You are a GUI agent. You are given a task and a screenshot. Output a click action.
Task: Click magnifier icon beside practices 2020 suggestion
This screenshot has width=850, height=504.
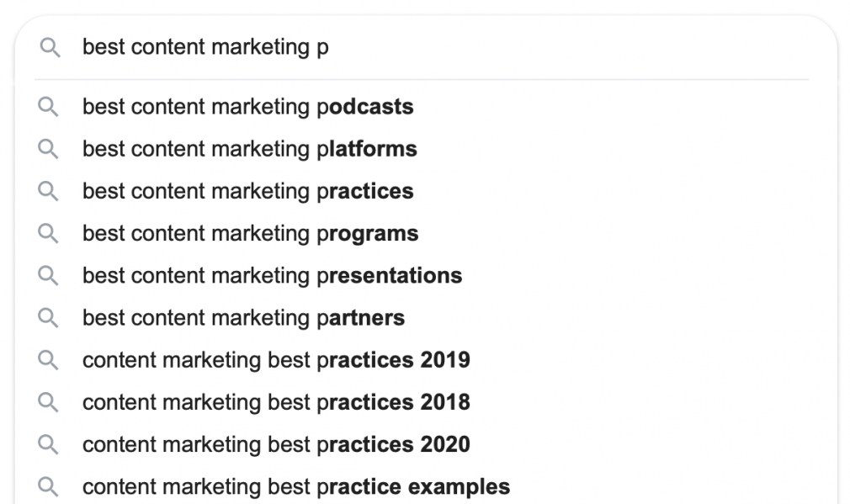(48, 445)
